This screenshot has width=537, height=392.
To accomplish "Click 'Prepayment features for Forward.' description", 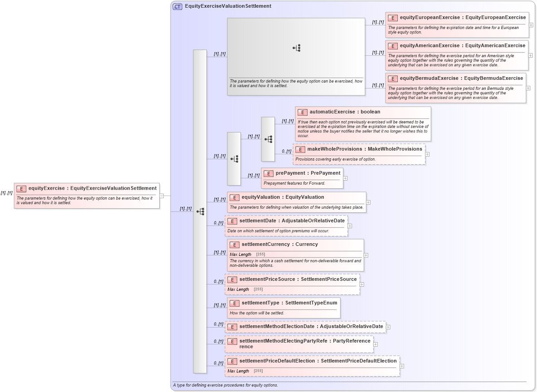I will coord(294,183).
